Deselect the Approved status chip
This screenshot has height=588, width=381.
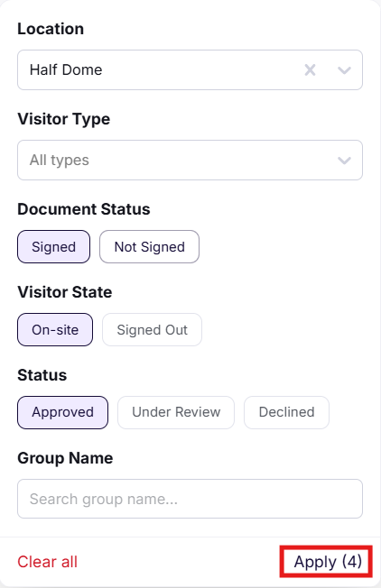(62, 412)
